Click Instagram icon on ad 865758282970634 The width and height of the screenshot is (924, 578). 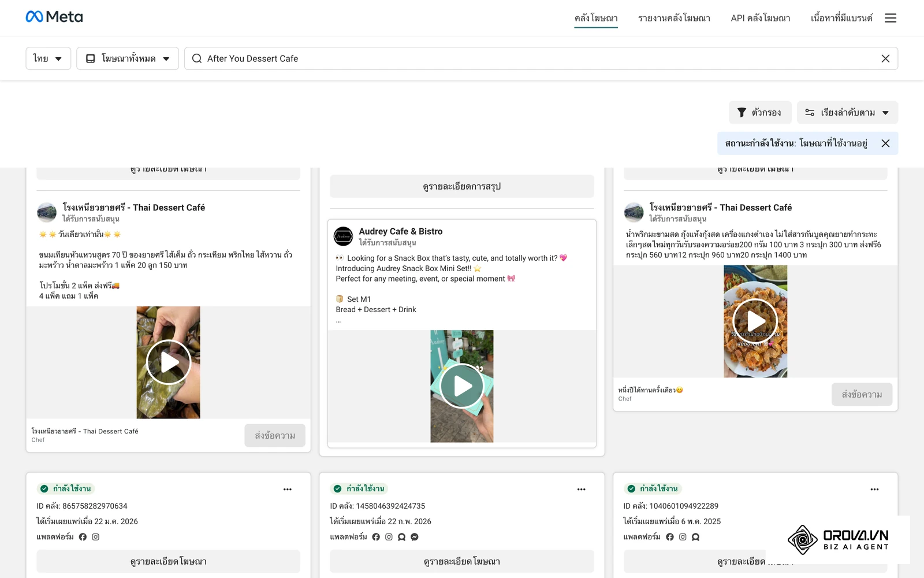click(x=96, y=537)
